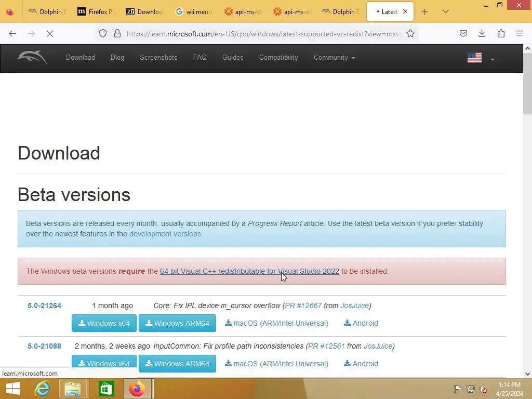This screenshot has width=532, height=399.
Task: Click the vertical scrollbar thumb
Action: coord(527,85)
